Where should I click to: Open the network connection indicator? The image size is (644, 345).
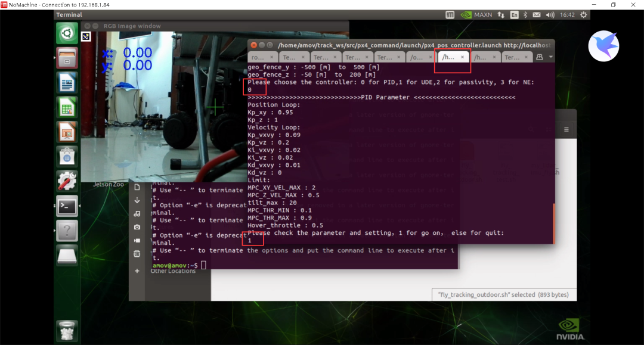[x=501, y=15]
